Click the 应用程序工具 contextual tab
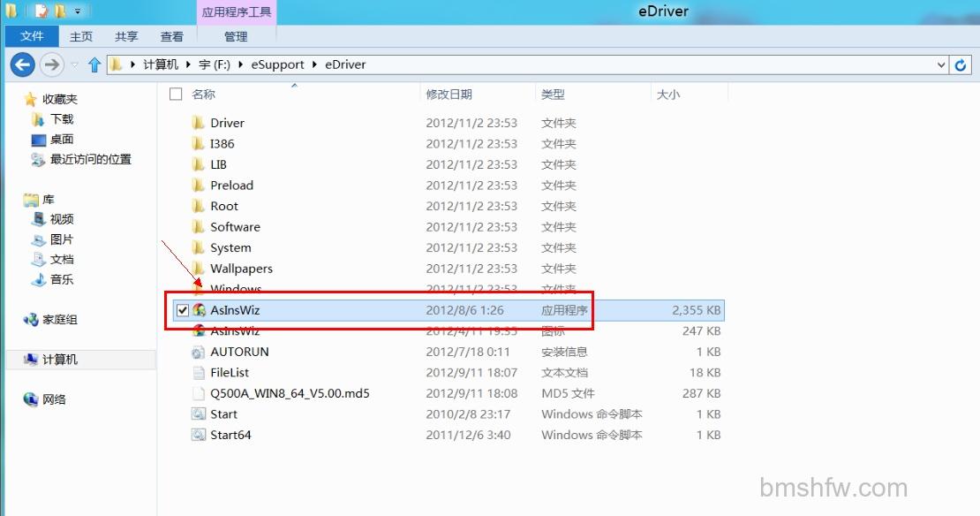This screenshot has width=980, height=516. 237,11
